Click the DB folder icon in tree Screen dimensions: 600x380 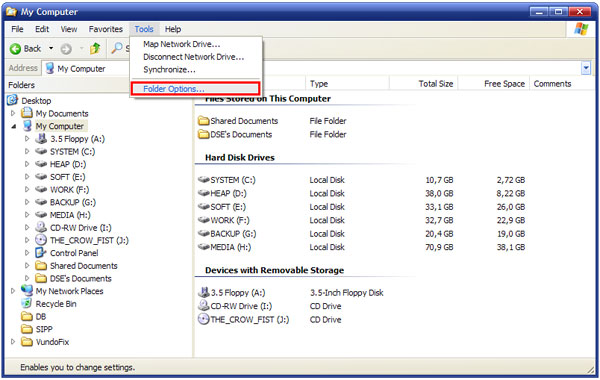tap(27, 316)
